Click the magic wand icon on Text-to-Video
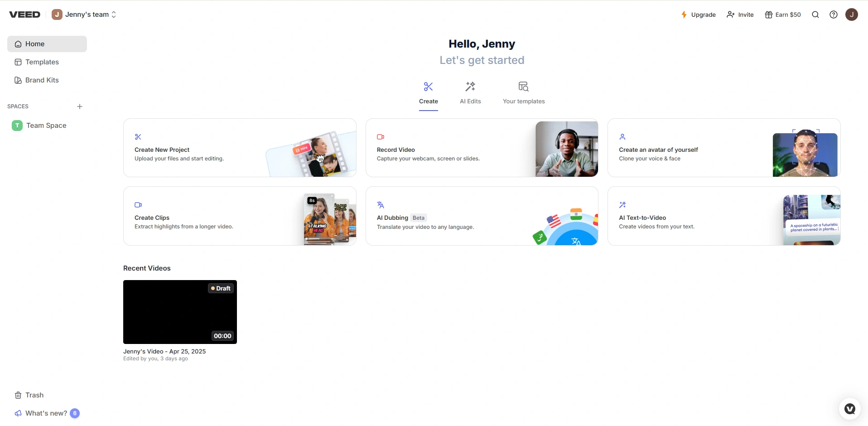This screenshot has width=868, height=426. 622,205
